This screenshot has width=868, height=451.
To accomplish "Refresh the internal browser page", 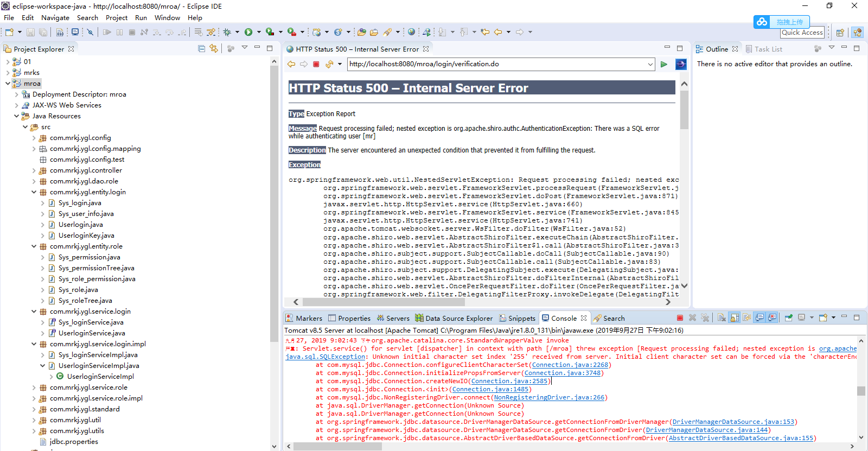I will 329,64.
